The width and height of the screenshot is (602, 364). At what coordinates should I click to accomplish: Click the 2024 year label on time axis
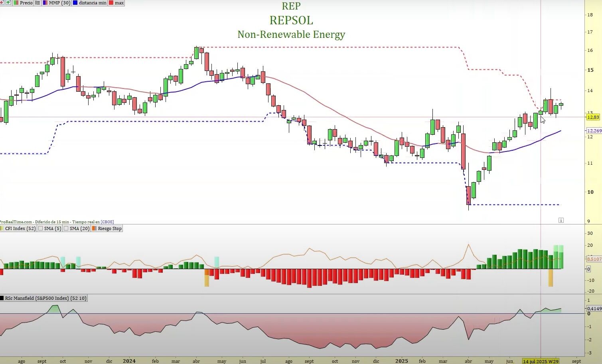129,361
